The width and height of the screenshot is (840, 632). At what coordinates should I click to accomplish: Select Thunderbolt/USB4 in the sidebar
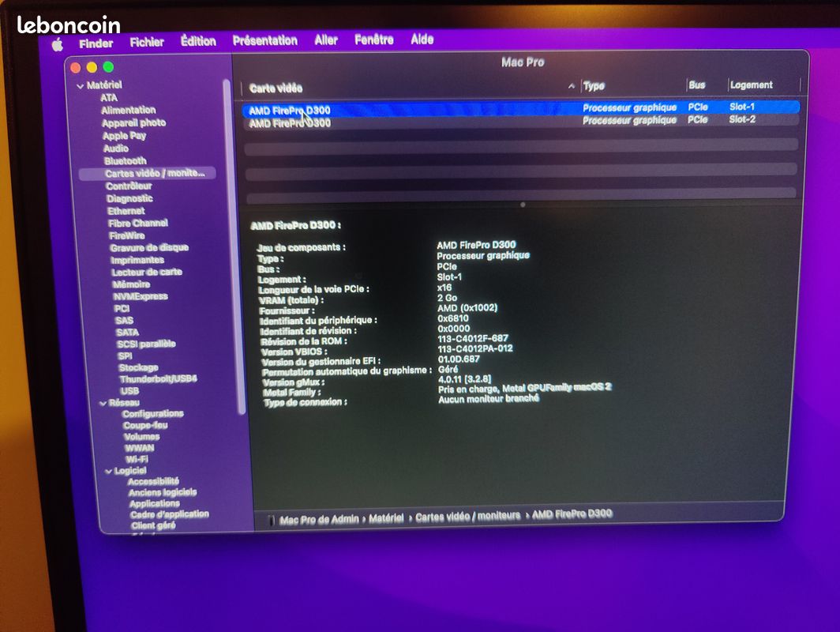pyautogui.click(x=158, y=379)
